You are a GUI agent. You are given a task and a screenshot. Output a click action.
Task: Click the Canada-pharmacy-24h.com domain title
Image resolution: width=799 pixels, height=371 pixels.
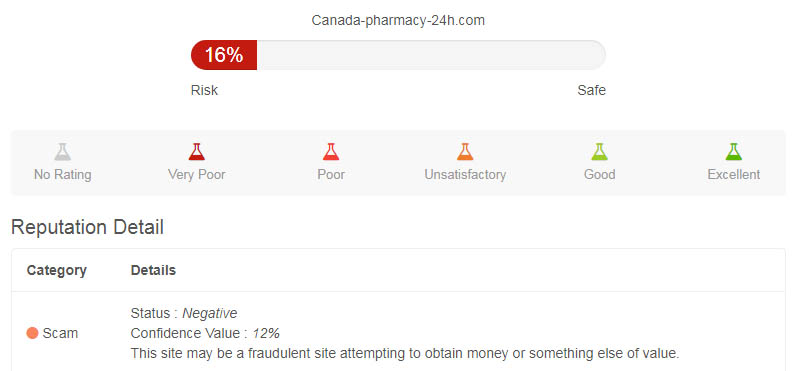[398, 20]
